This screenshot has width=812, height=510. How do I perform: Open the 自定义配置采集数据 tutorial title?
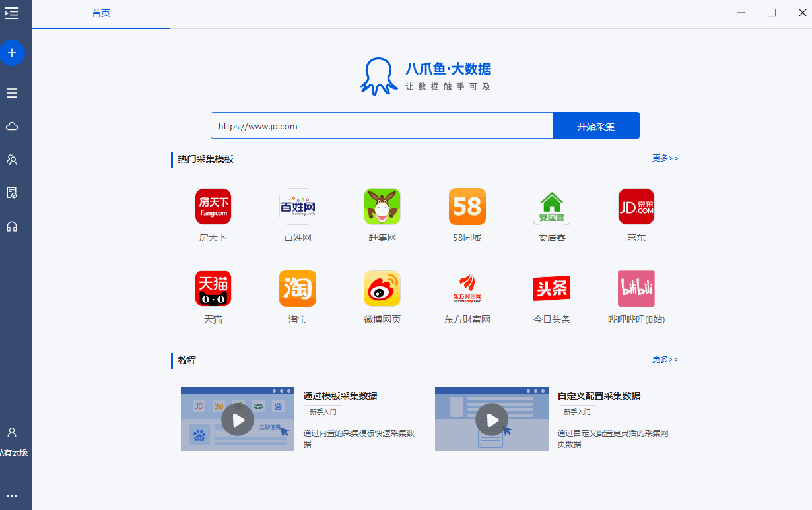(599, 396)
